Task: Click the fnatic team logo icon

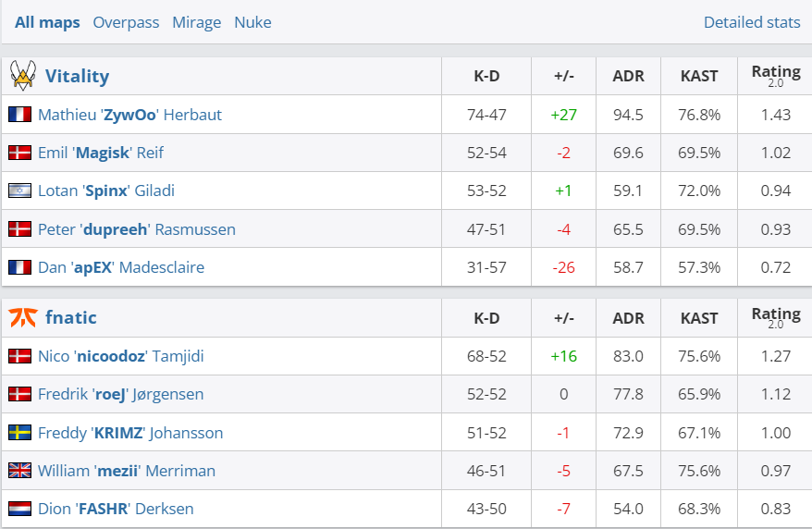Action: tap(22, 317)
